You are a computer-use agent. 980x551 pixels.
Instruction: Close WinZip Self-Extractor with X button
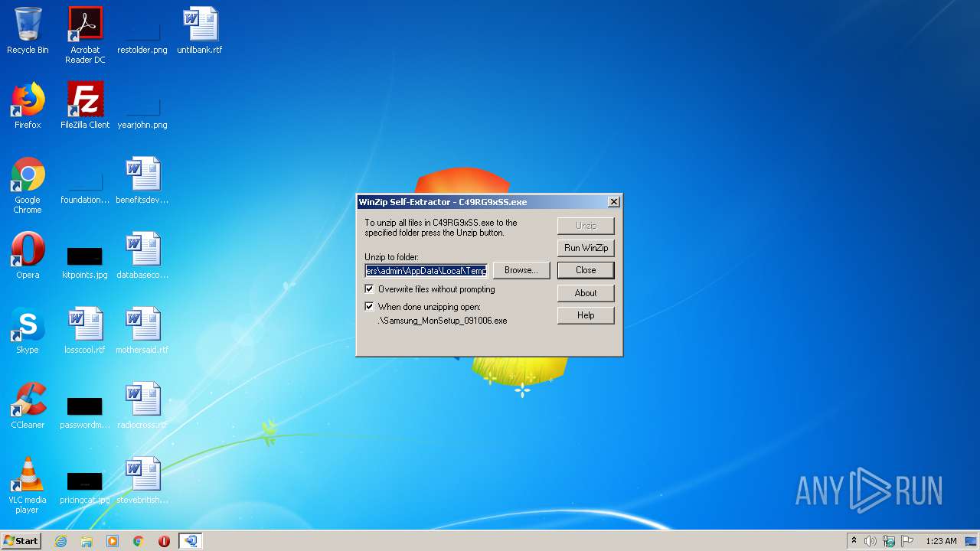[613, 202]
